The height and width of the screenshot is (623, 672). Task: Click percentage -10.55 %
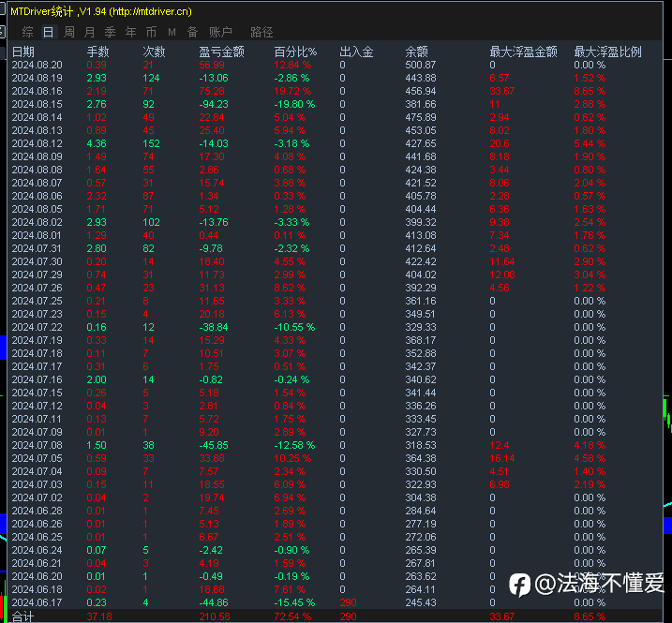pos(294,327)
